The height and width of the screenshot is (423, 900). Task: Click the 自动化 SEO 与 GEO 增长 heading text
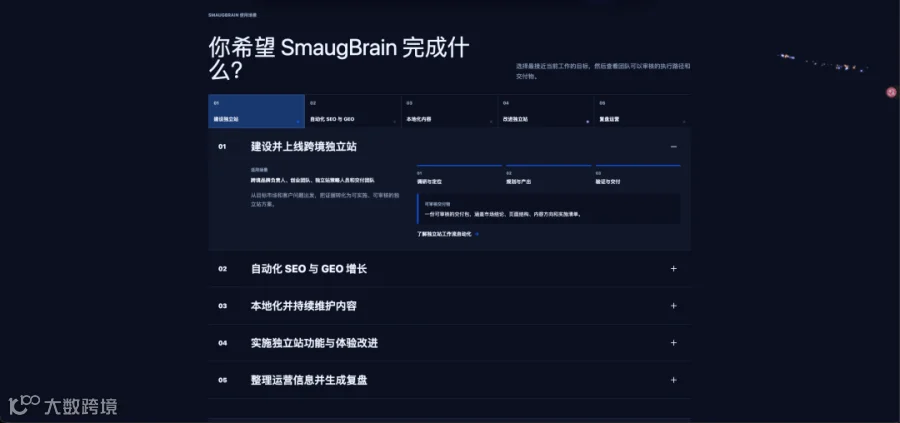(x=309, y=269)
